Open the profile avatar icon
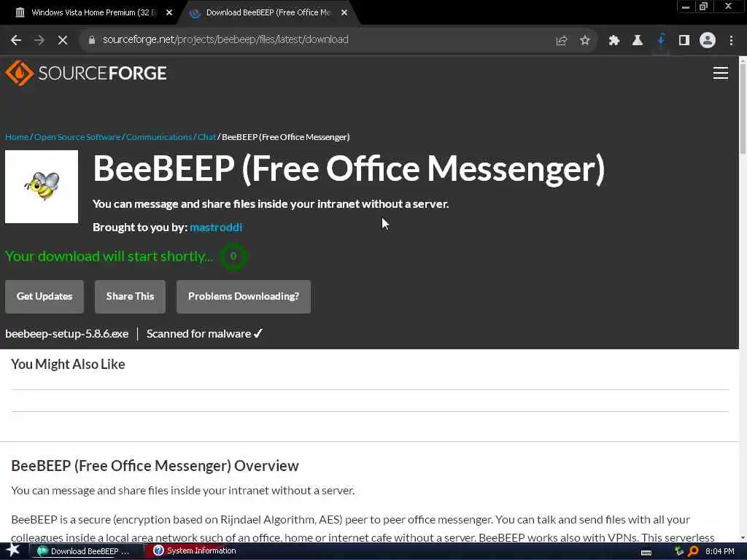The height and width of the screenshot is (560, 747). 708,41
